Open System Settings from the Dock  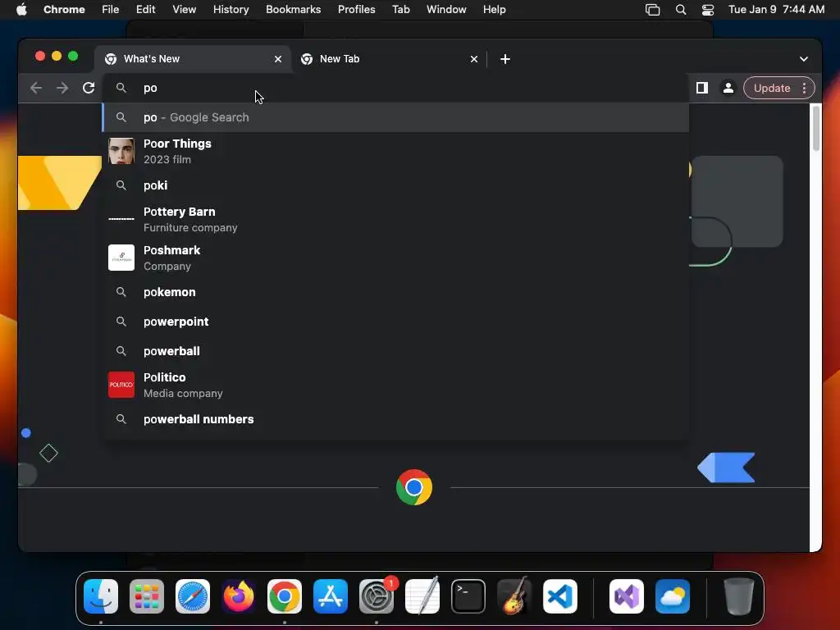pyautogui.click(x=377, y=596)
